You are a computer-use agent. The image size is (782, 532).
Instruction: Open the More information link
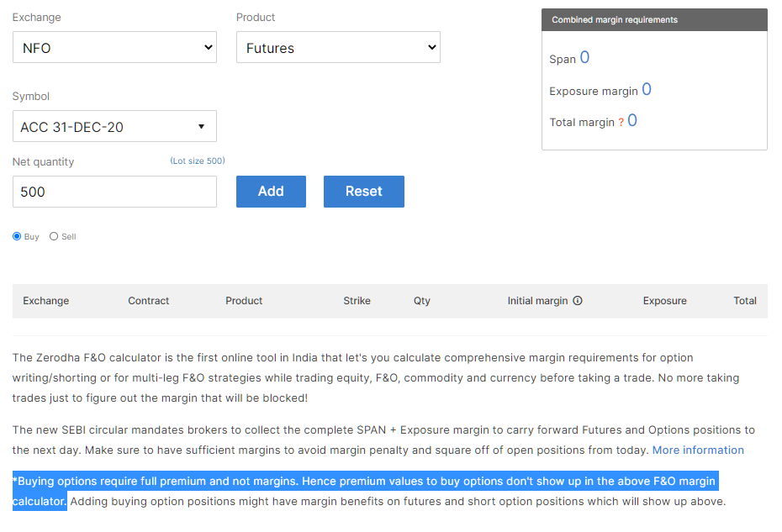pyautogui.click(x=698, y=450)
